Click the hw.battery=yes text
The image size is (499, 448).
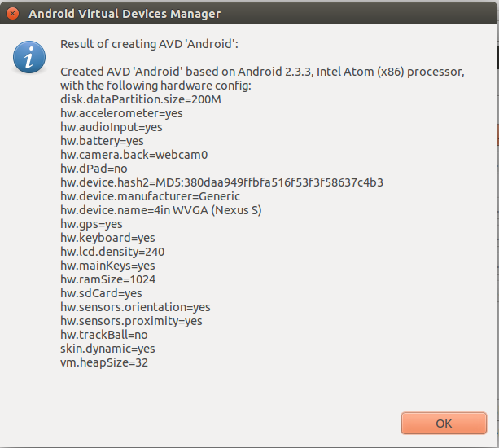pyautogui.click(x=102, y=141)
